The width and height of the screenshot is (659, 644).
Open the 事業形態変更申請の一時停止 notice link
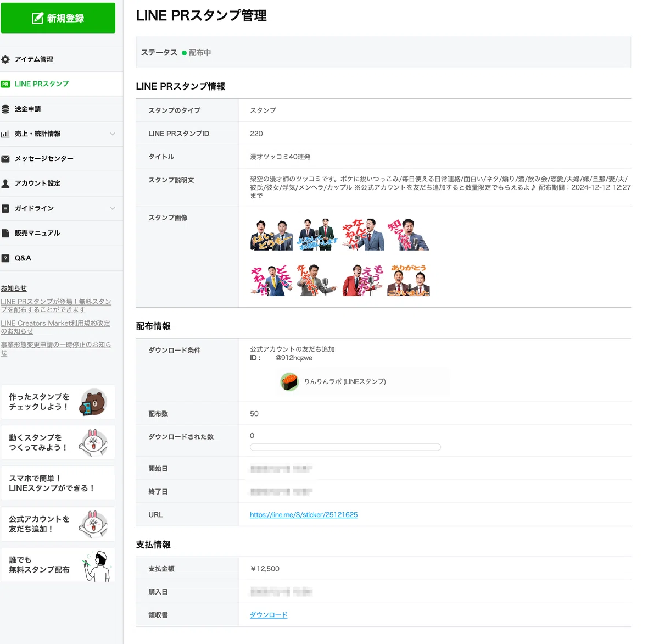tap(56, 348)
